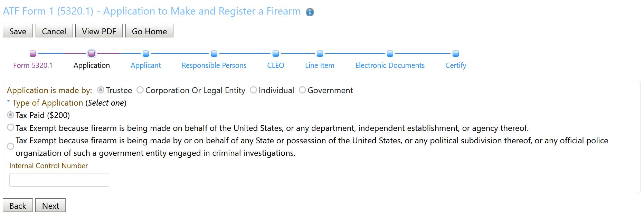Open the Applicant step label

tap(146, 65)
